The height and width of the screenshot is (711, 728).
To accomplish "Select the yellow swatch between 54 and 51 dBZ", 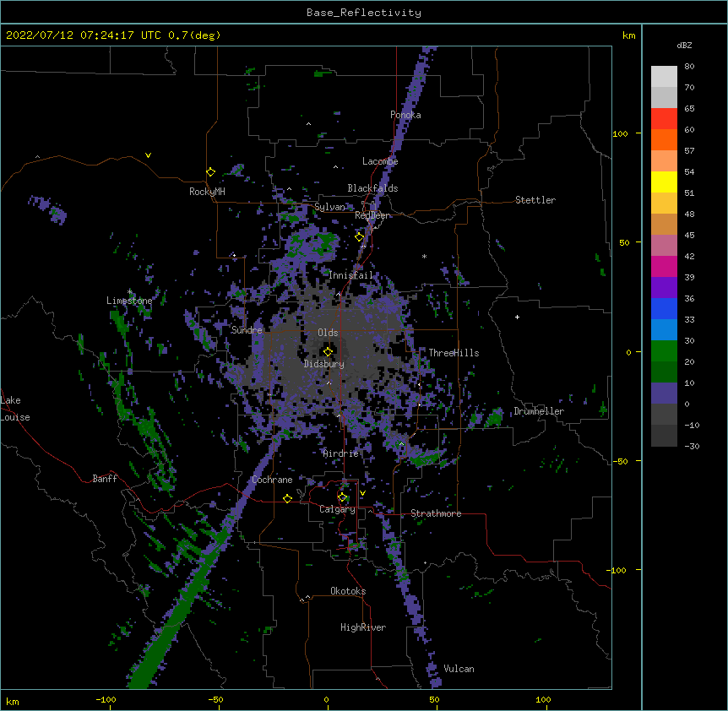I will [664, 182].
